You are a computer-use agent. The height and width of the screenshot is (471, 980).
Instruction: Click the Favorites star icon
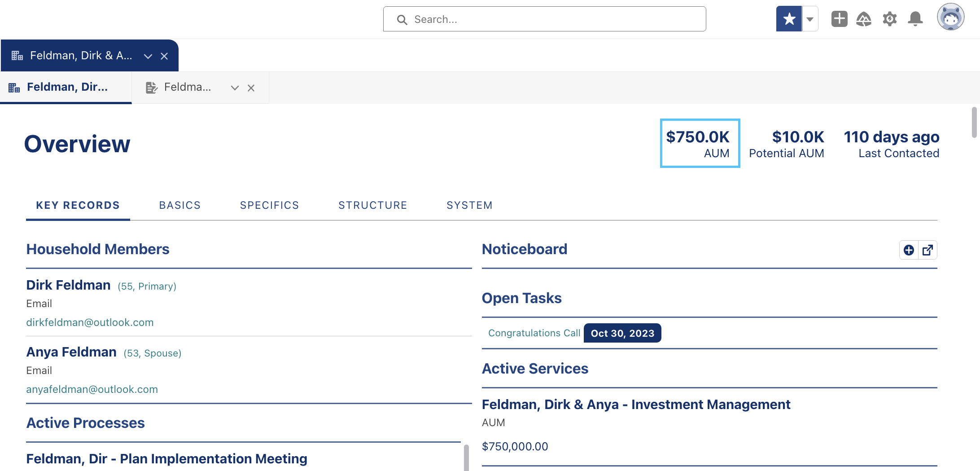789,19
